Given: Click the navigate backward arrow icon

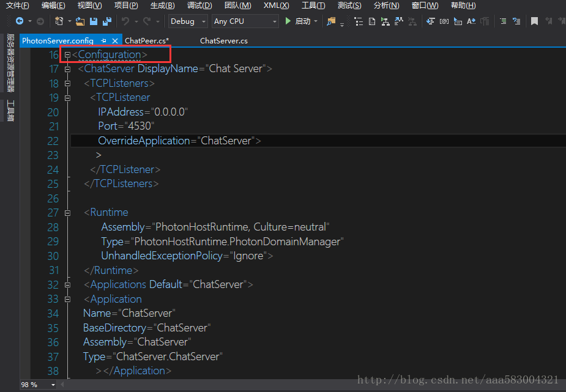Looking at the screenshot, I should (20, 21).
